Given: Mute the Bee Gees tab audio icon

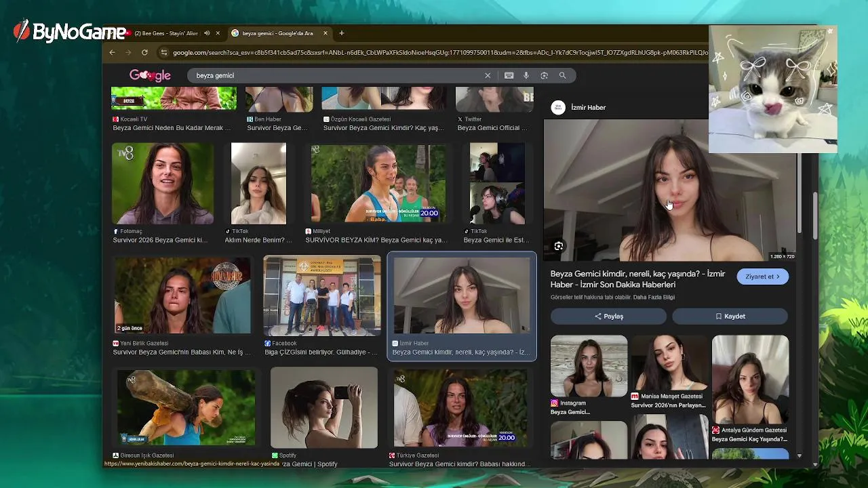Looking at the screenshot, I should pyautogui.click(x=207, y=33).
